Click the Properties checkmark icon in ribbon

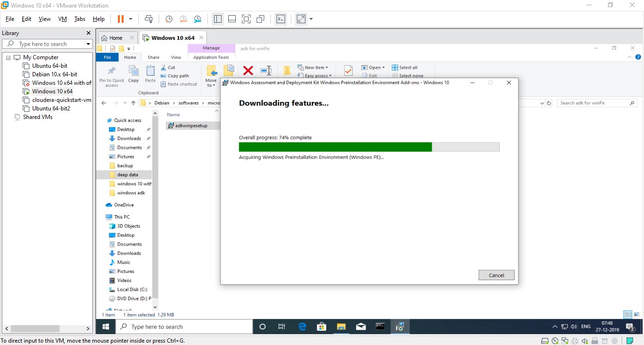pyautogui.click(x=348, y=71)
